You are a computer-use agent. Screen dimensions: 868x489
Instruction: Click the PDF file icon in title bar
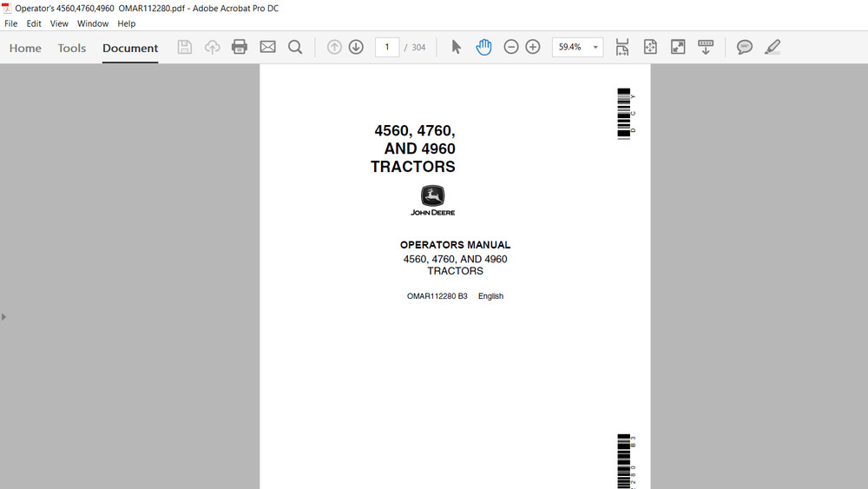click(7, 8)
